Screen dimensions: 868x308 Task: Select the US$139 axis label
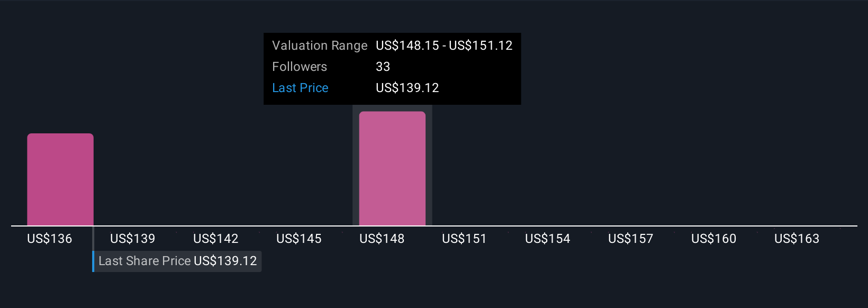[132, 239]
